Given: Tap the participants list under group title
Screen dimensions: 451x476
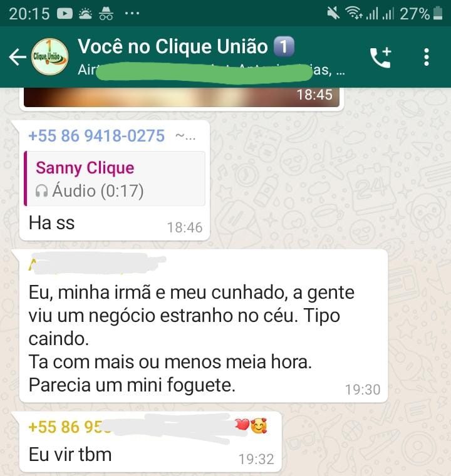Looking at the screenshot, I should (x=211, y=70).
